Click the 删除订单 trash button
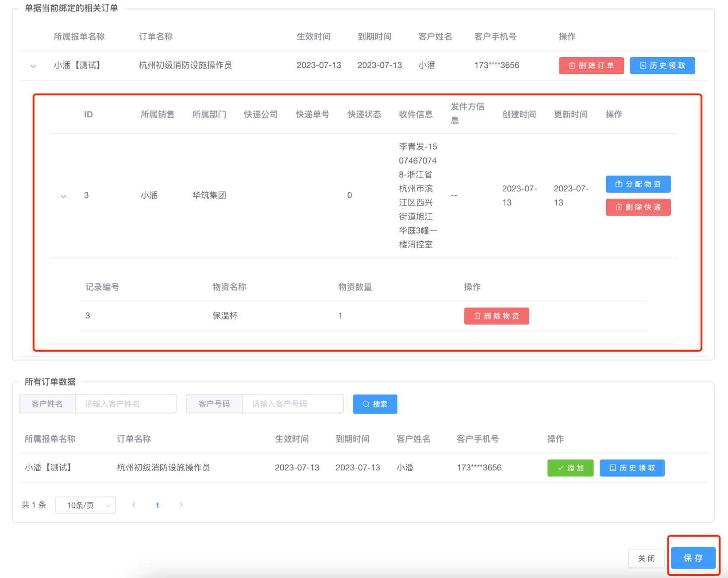 click(x=591, y=66)
